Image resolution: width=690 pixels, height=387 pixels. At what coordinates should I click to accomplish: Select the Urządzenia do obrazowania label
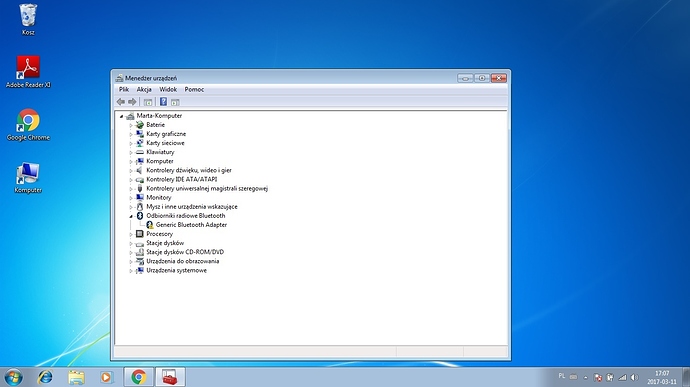(182, 261)
